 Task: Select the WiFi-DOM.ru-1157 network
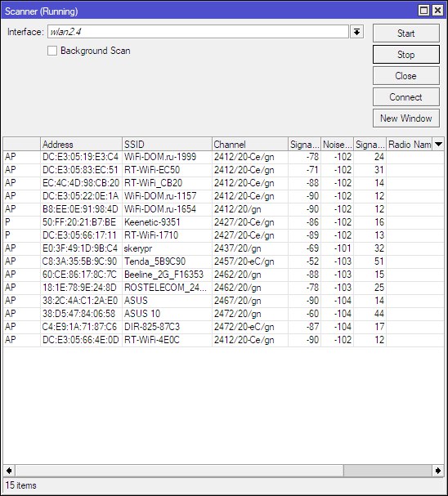point(224,196)
